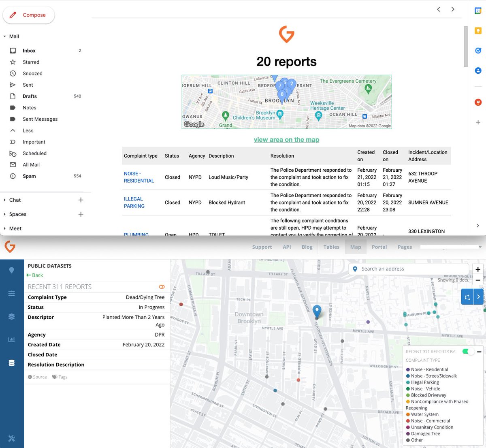The height and width of the screenshot is (448, 486).
Task: Click the blue location pin on map
Action: click(317, 311)
